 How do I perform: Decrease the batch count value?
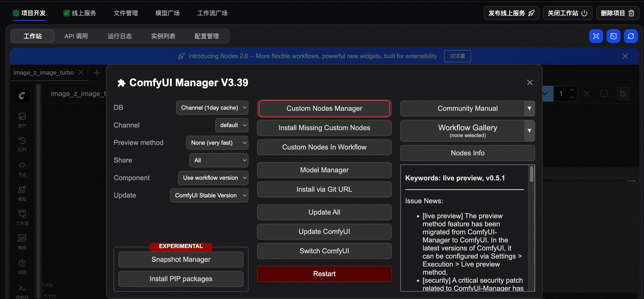pyautogui.click(x=572, y=97)
